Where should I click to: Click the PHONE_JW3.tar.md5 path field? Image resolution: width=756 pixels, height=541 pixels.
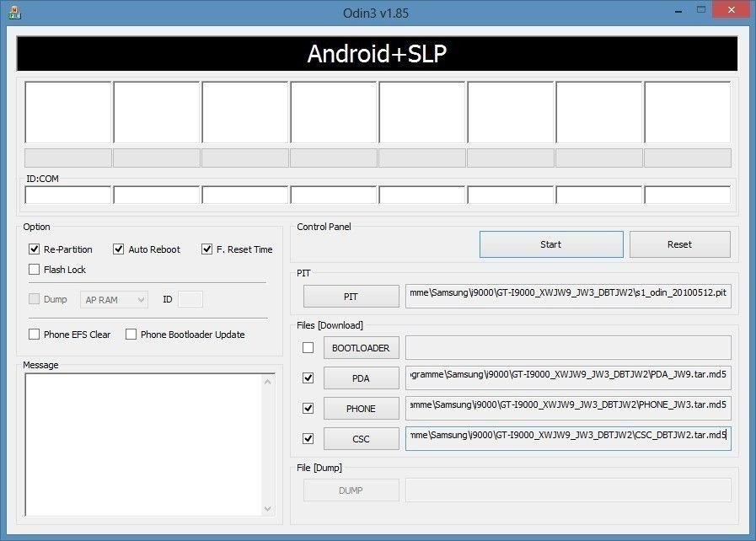[568, 408]
